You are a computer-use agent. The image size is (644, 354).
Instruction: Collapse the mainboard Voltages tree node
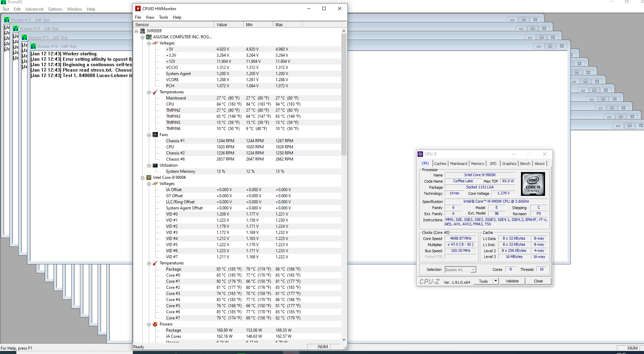point(149,43)
